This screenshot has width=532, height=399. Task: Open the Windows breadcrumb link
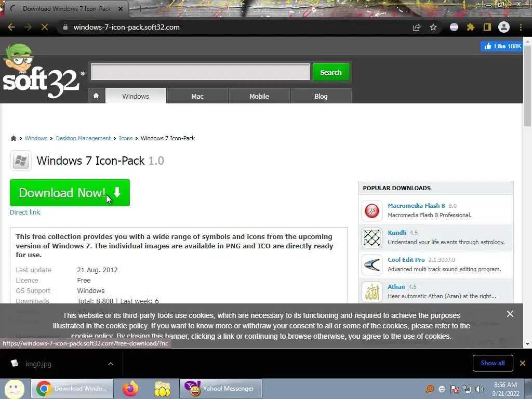36,138
